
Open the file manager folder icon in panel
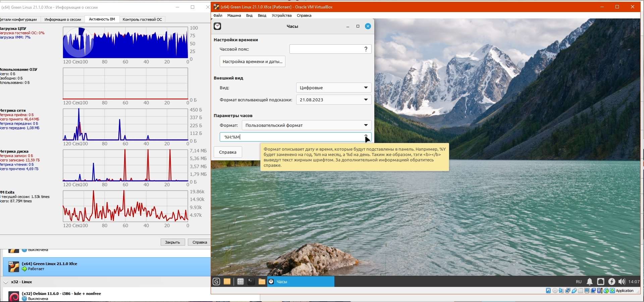[262, 282]
